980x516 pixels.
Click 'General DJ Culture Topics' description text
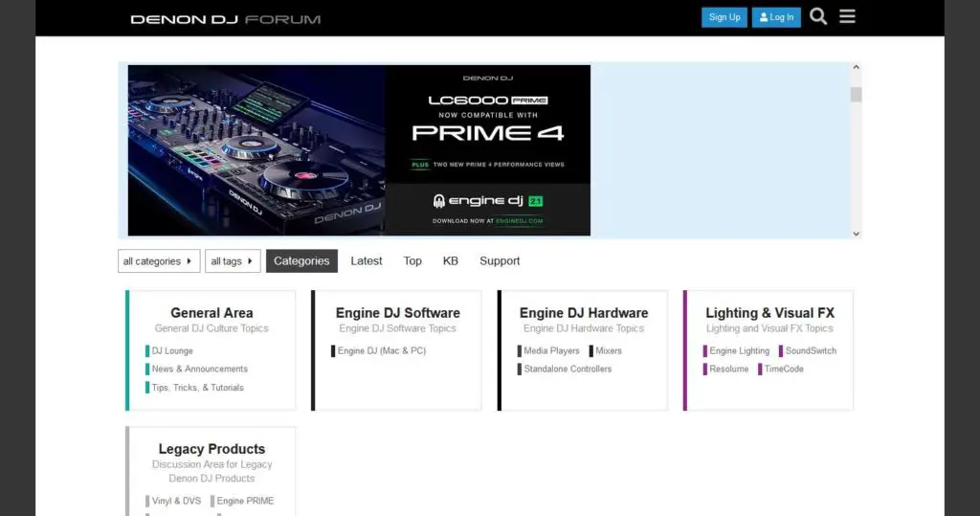point(212,328)
